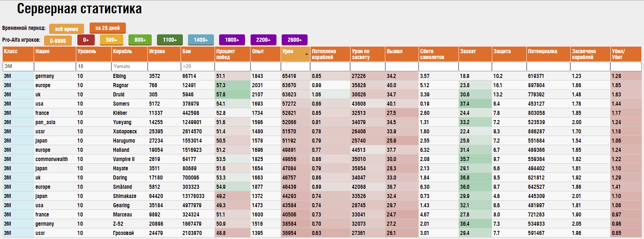The image size is (644, 239).
Task: Sort by the Опыт column header
Action: click(265, 54)
